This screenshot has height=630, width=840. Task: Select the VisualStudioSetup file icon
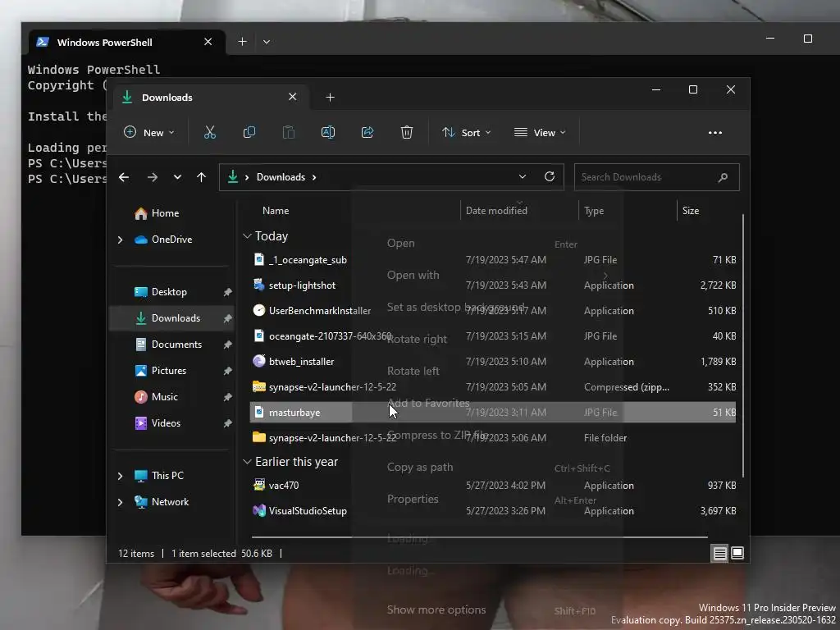[x=258, y=510]
